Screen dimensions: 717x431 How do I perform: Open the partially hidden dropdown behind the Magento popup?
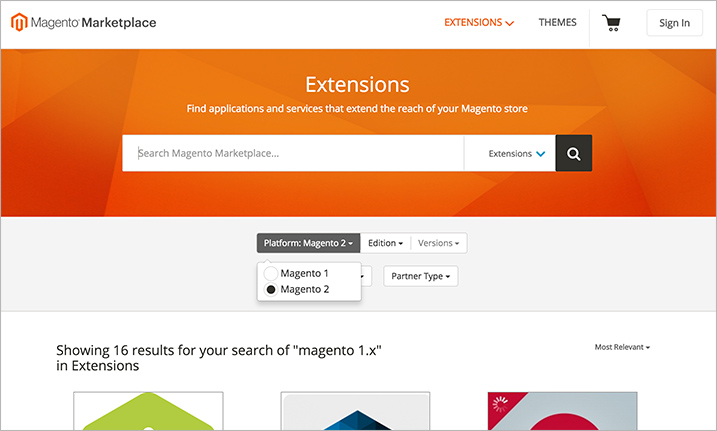tap(366, 276)
